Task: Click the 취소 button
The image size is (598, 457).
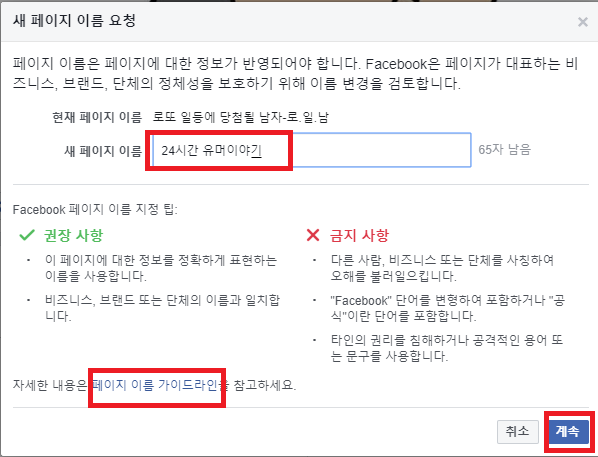Action: click(518, 431)
